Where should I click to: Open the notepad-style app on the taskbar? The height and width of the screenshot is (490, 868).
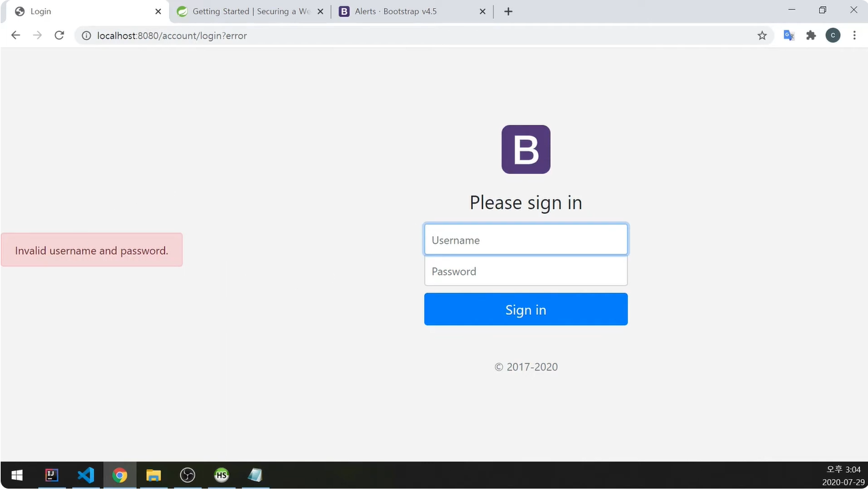pyautogui.click(x=255, y=475)
